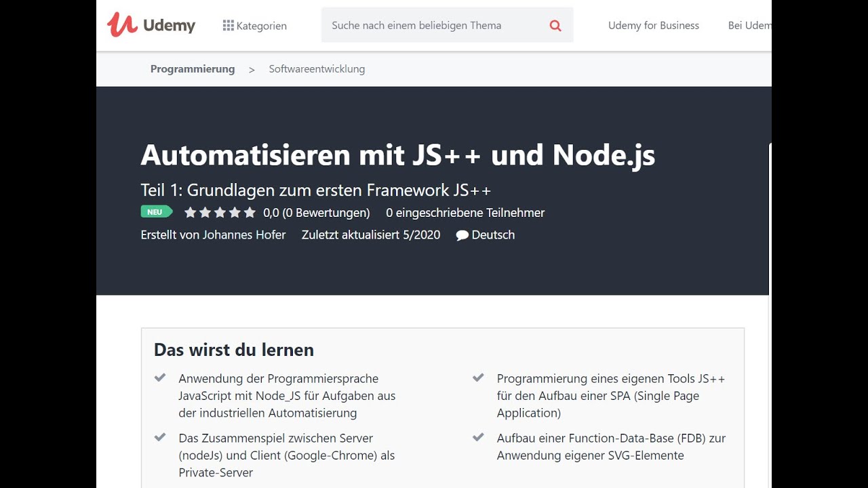Image resolution: width=868 pixels, height=488 pixels.
Task: Click checkmark beside Programmierung eines eigenen Tools
Action: (x=478, y=378)
